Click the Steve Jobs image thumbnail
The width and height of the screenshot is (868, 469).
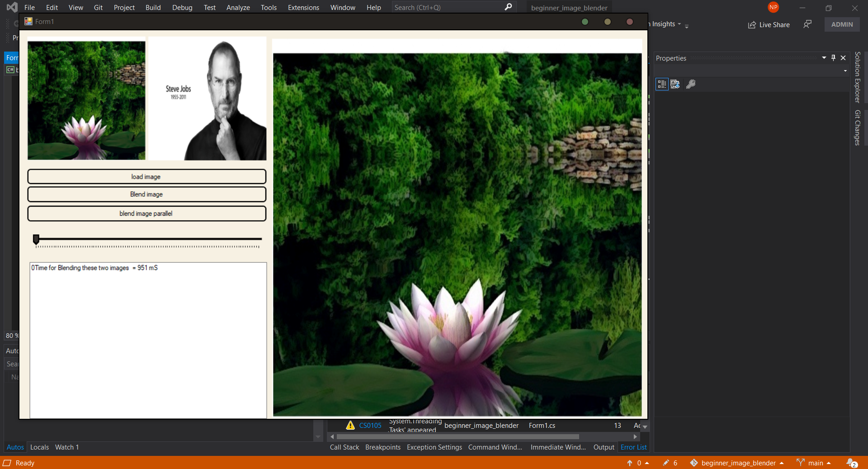pyautogui.click(x=207, y=99)
